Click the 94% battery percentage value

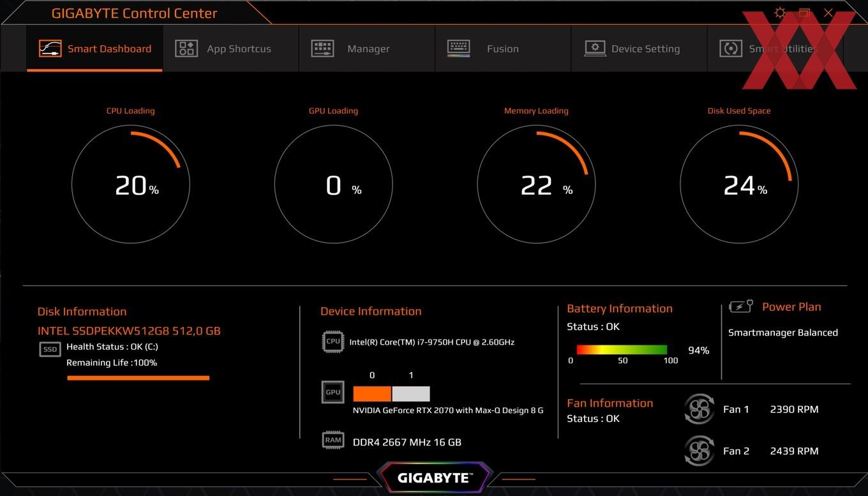698,350
